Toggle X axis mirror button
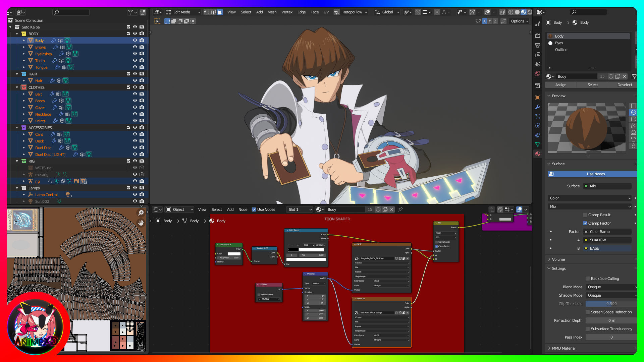This screenshot has height=362, width=644. [x=484, y=21]
